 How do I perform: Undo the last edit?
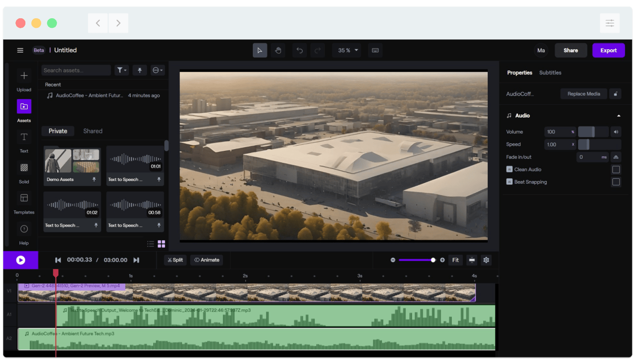point(300,50)
